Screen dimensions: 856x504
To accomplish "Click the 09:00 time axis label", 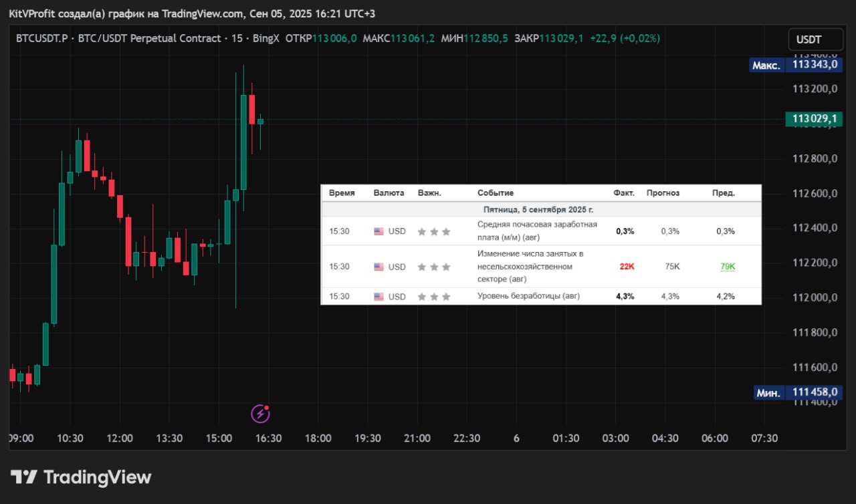I will pos(21,438).
